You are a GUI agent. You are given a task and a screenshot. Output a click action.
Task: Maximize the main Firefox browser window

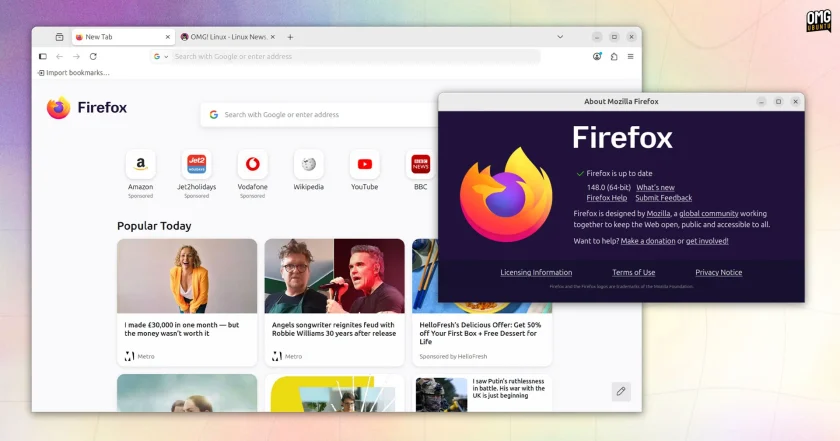tap(614, 37)
